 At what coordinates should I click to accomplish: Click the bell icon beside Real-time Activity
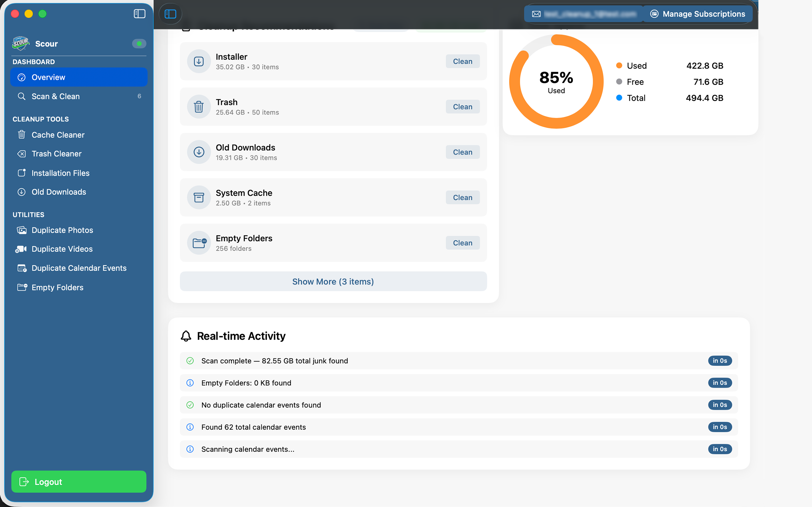[x=186, y=336]
